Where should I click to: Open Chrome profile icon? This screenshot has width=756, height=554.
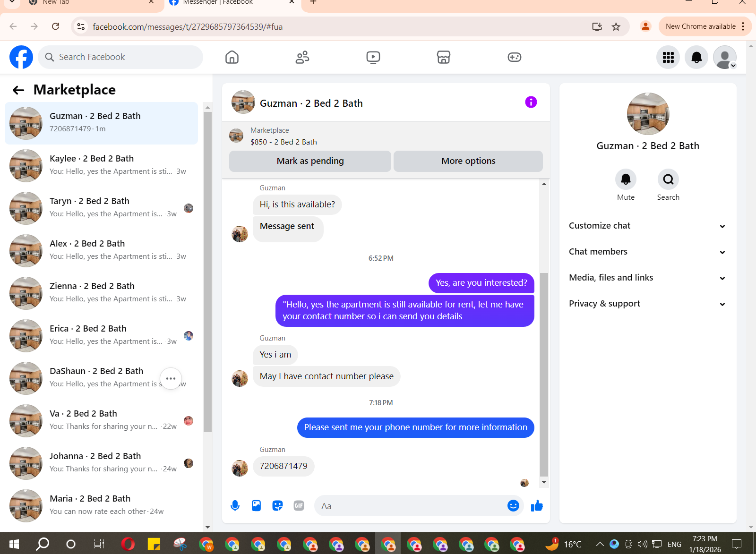click(x=645, y=26)
